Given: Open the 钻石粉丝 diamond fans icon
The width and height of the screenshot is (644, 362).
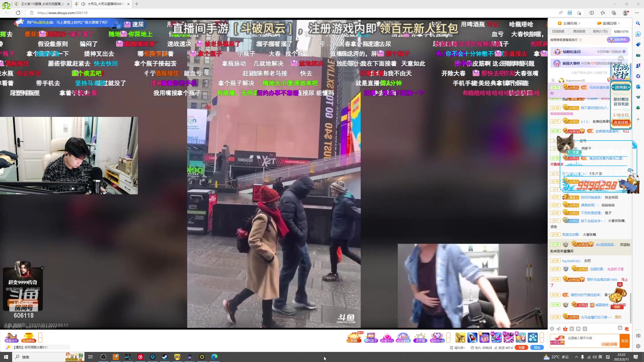Looking at the screenshot, I should (437, 337).
